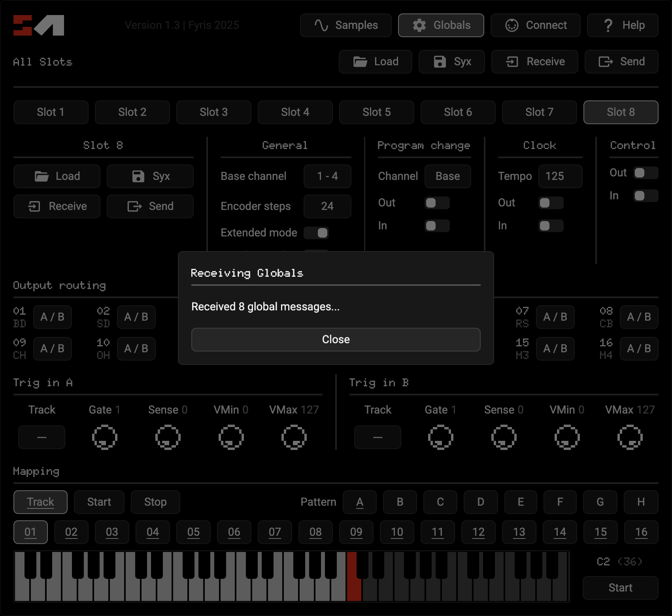
Task: Select the Start mapping tab
Action: click(x=99, y=502)
